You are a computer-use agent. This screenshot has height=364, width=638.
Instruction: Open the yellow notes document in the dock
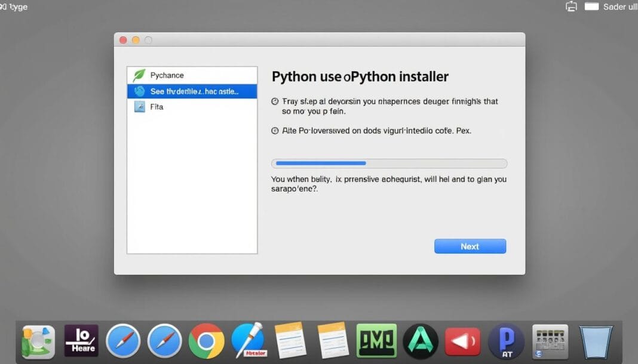[x=291, y=341]
